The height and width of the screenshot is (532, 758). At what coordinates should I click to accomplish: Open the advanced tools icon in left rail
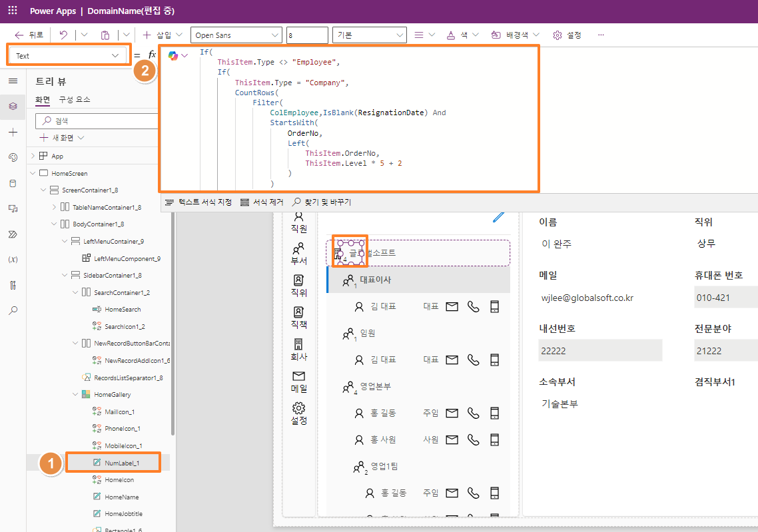[13, 285]
